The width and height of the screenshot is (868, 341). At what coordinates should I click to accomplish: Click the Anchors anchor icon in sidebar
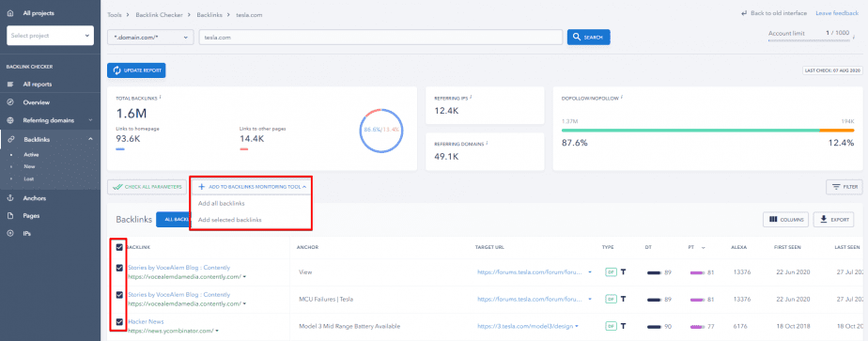coord(10,198)
